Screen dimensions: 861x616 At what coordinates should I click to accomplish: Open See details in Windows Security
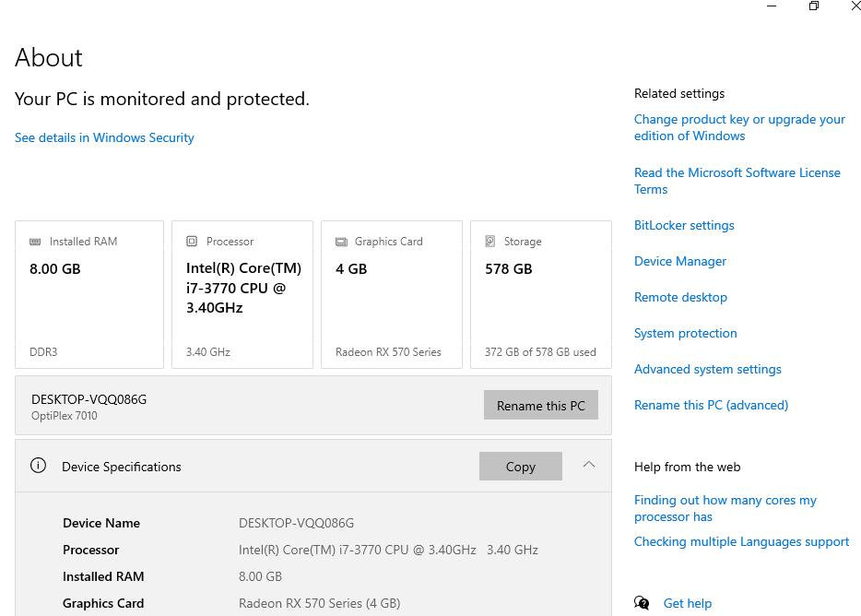tap(104, 137)
